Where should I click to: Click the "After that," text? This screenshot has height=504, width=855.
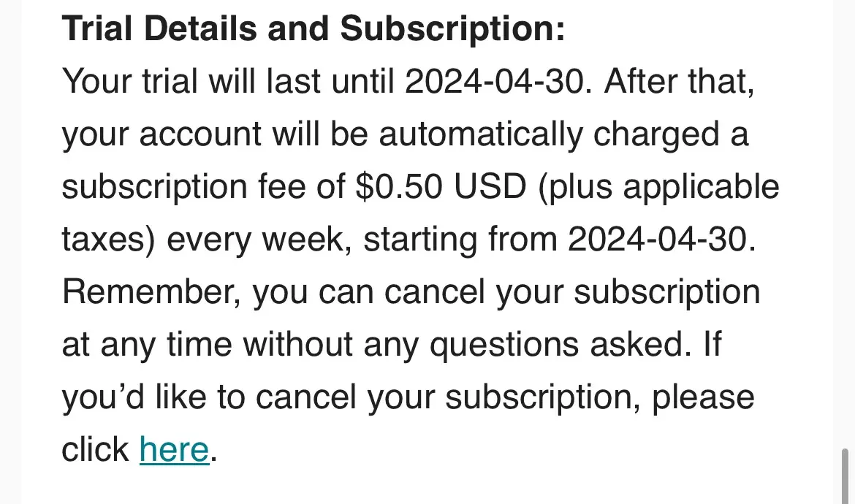tap(678, 82)
